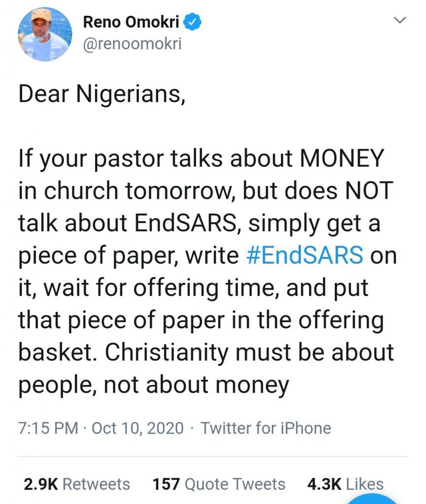Click the blue verified badge icon
The height and width of the screenshot is (504, 426).
(191, 23)
